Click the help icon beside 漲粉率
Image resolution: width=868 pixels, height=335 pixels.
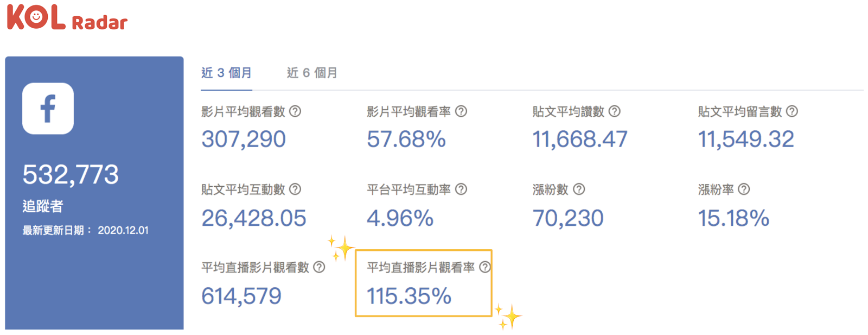point(744,189)
